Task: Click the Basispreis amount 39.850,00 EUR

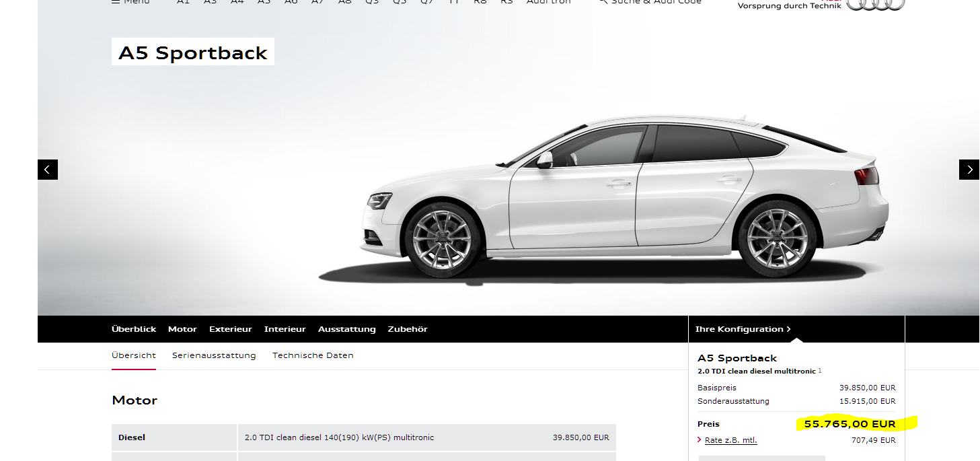Action: pyautogui.click(x=868, y=388)
